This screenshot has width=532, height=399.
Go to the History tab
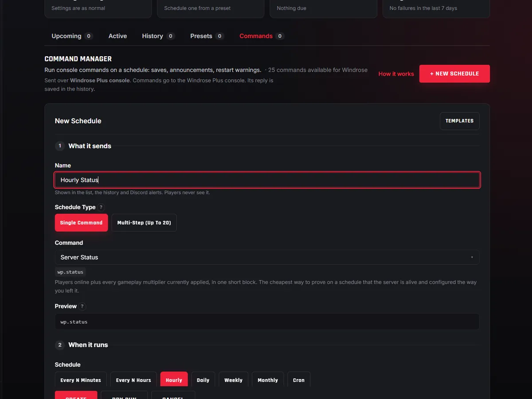158,36
